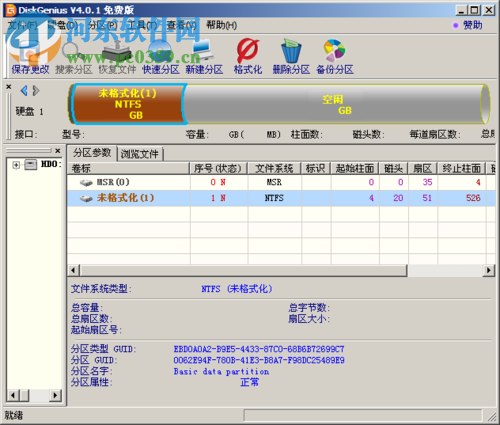Click the Format (格式化) toolbar icon
This screenshot has width=500, height=425.
click(248, 57)
